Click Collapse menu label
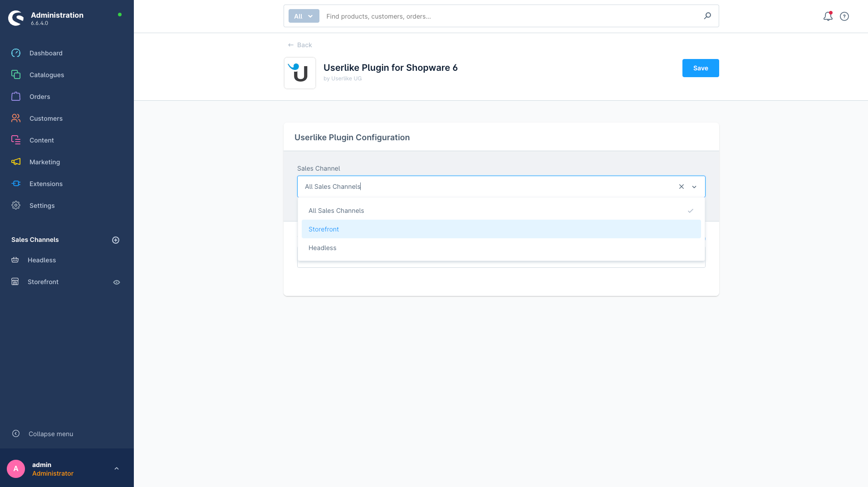868x487 pixels. pos(51,434)
